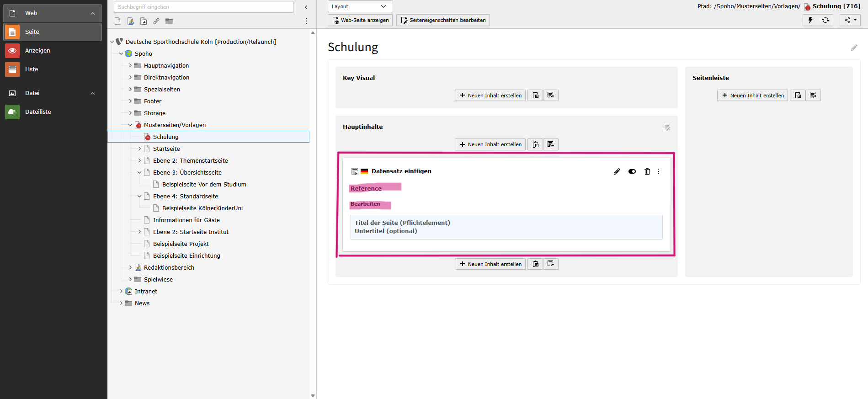Expand the Hauptnavigation tree node
Viewport: 868px width, 399px height.
130,65
